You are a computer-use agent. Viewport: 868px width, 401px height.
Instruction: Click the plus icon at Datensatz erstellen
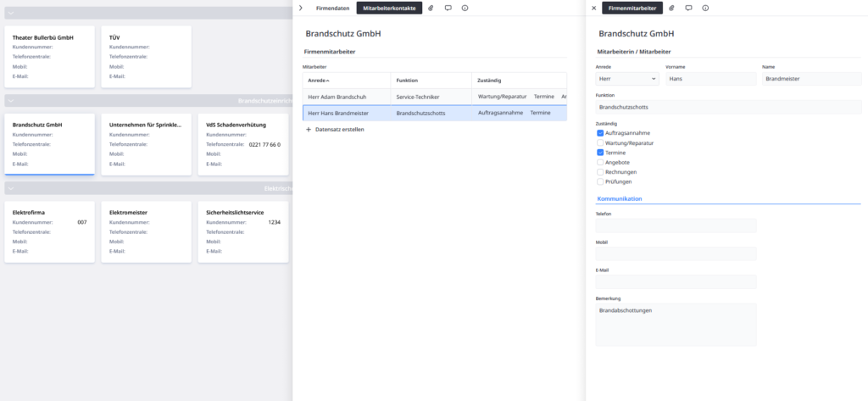click(x=309, y=129)
